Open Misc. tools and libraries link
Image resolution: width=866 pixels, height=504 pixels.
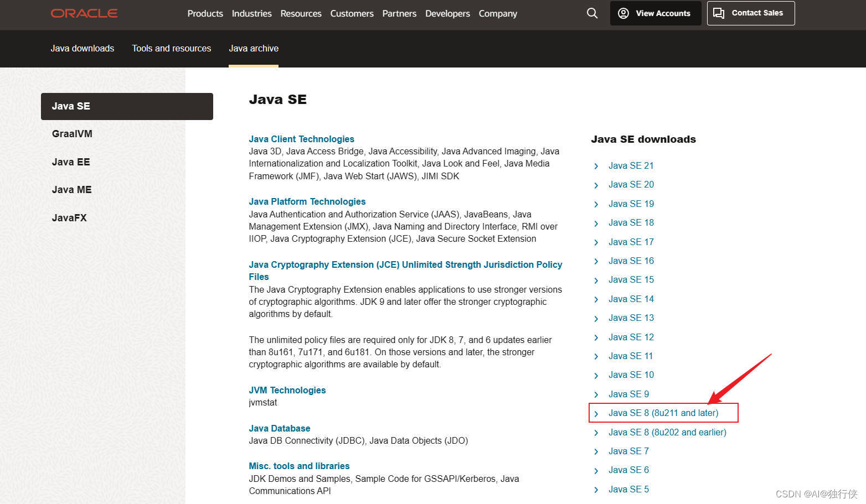tap(299, 466)
